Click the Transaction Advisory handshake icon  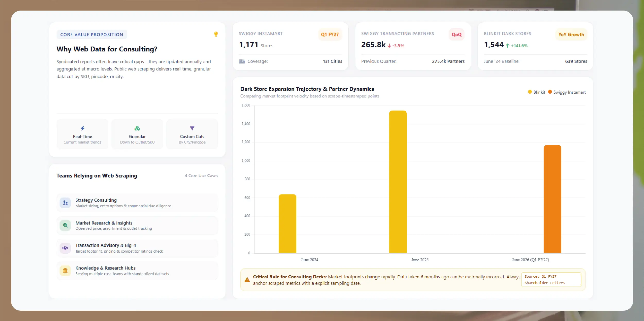65,248
